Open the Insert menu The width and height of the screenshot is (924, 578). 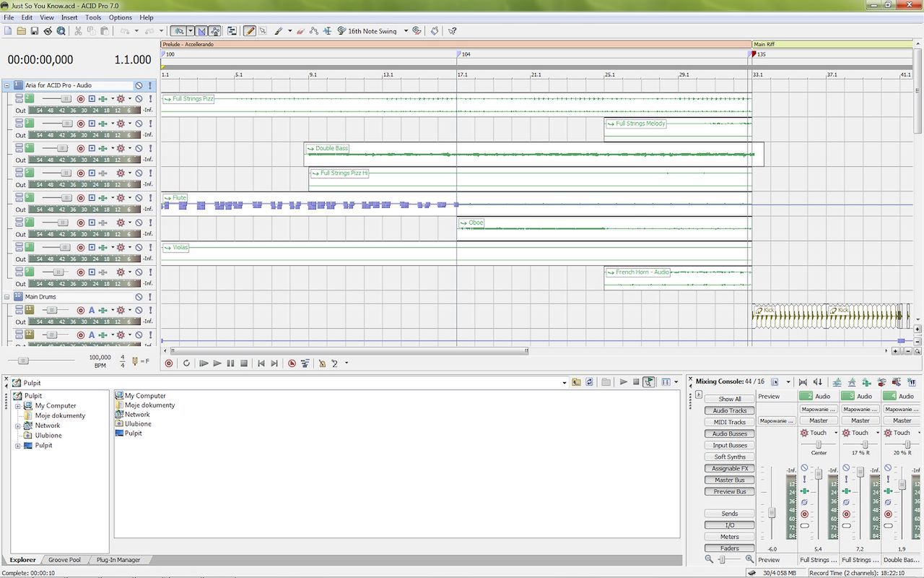click(69, 17)
